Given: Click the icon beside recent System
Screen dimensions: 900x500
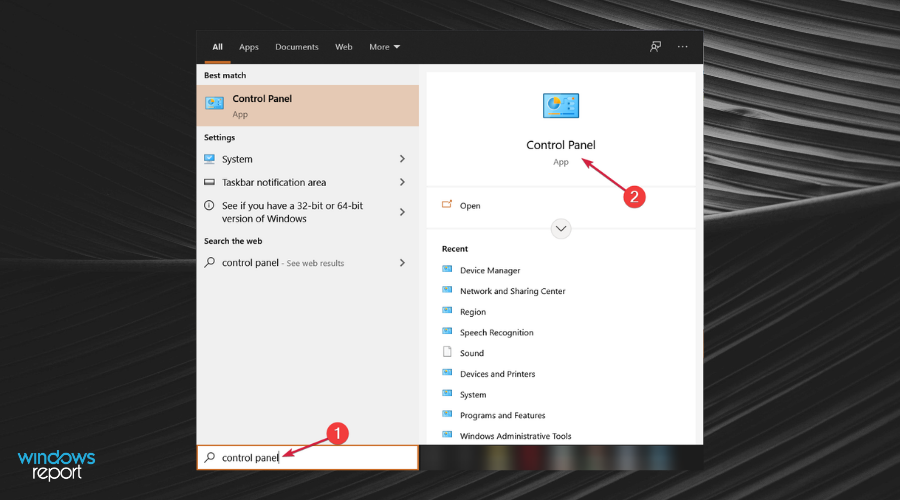Looking at the screenshot, I should (447, 393).
